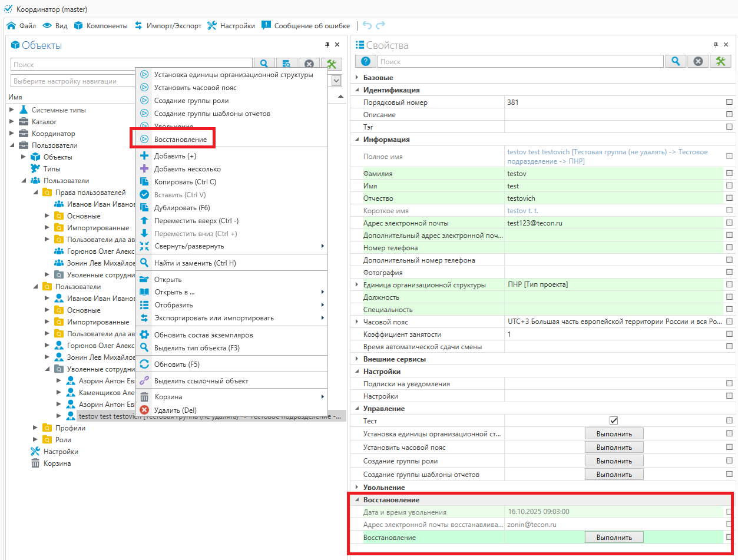Click the Свойства search input field
Screen dimensions: 738x560
[520, 61]
